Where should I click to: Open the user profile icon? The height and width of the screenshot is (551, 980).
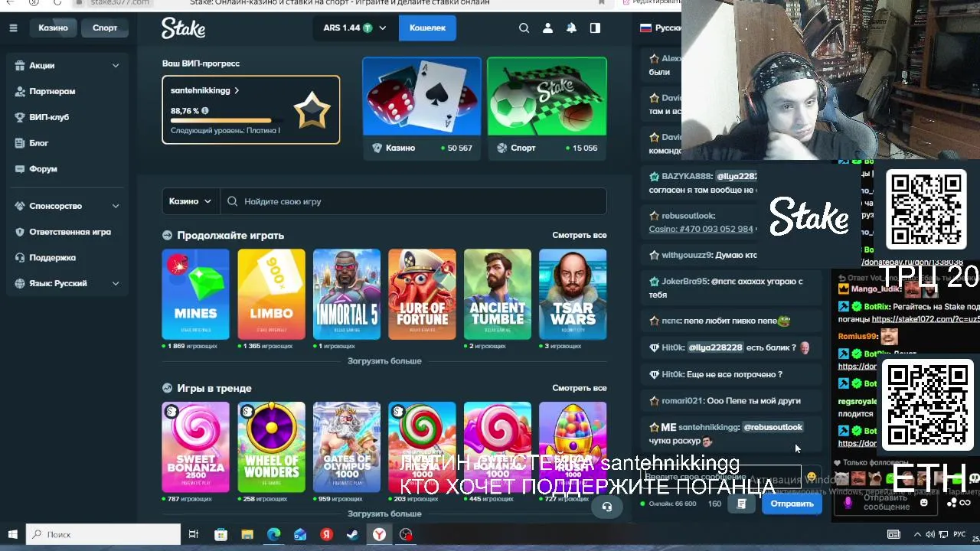pos(547,28)
